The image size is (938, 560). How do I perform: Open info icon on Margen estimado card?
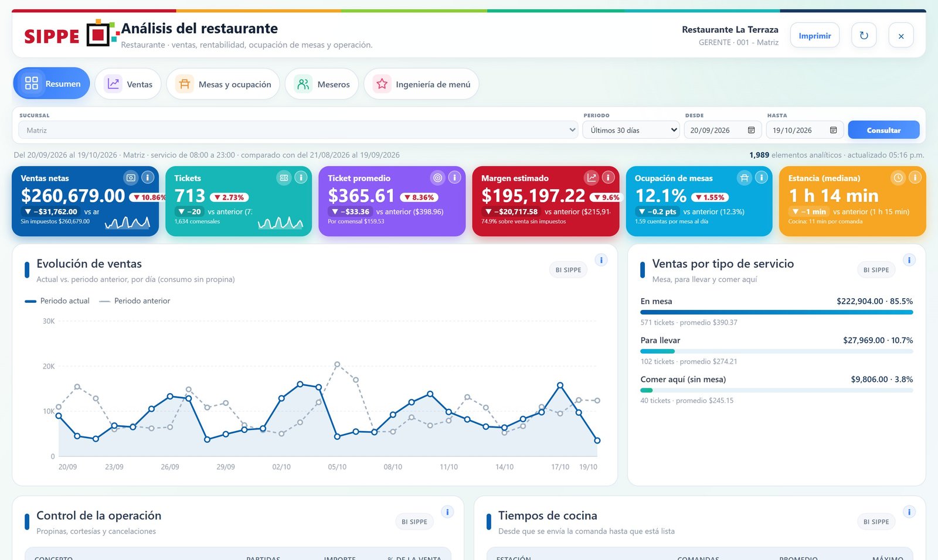coord(608,177)
